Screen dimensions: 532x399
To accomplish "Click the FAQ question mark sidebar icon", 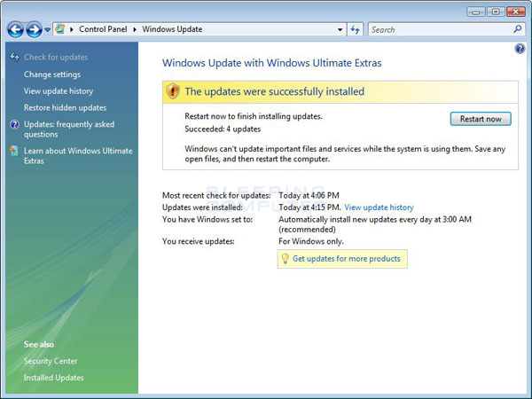I will tap(14, 124).
